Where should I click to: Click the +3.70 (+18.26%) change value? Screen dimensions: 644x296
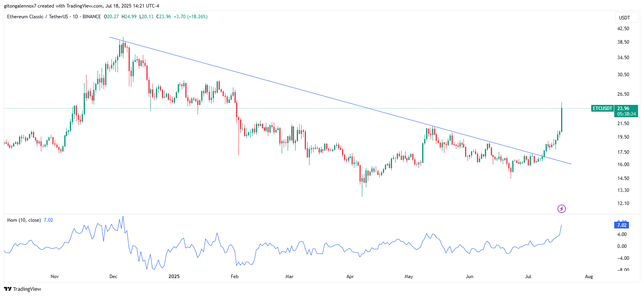click(x=190, y=17)
